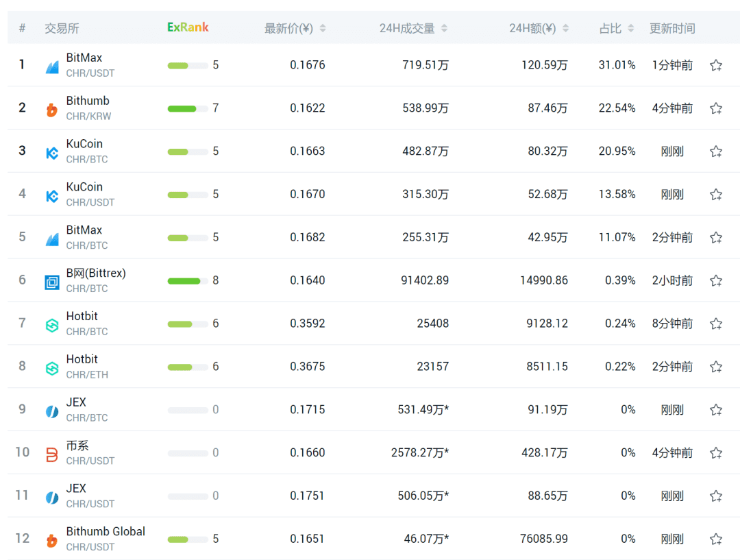Click the Bittrex exchange logo
740x560 pixels.
coord(52,282)
